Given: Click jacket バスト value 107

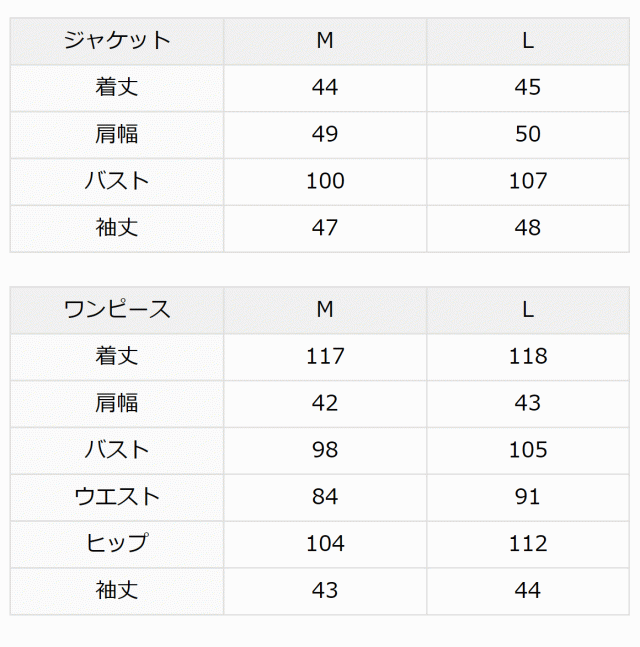Looking at the screenshot, I should [528, 181].
